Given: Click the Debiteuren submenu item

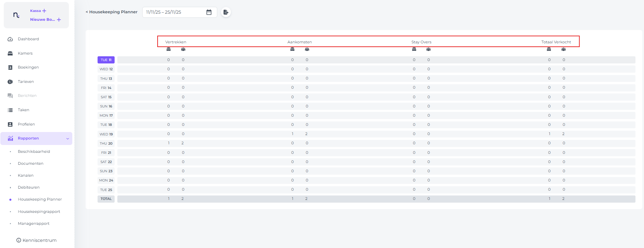Looking at the screenshot, I should (29, 187).
